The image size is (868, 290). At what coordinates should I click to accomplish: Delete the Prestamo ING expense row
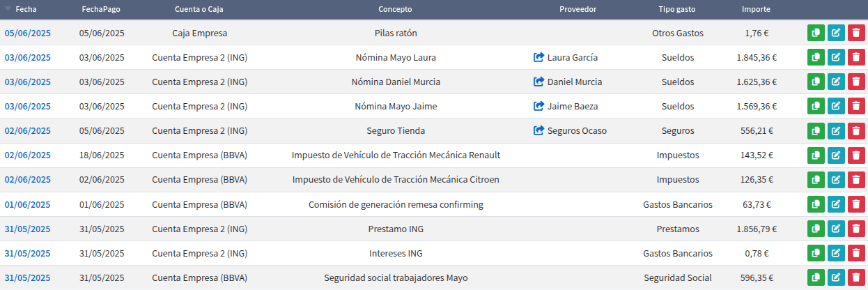point(856,229)
